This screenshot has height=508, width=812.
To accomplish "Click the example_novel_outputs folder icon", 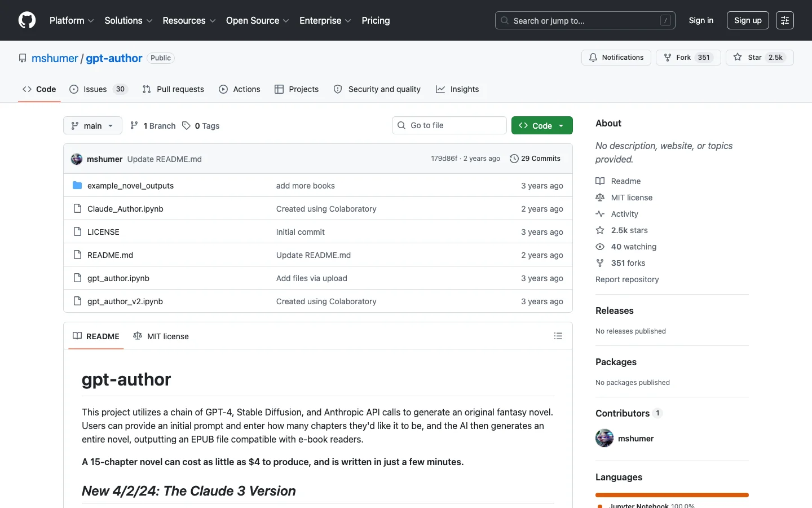I will 77,185.
